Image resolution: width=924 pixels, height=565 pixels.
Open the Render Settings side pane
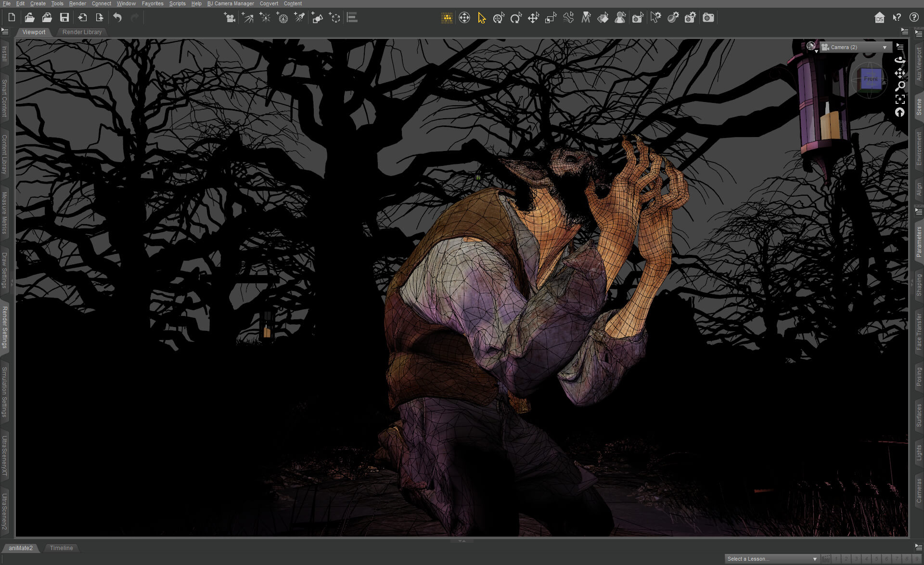tap(5, 327)
